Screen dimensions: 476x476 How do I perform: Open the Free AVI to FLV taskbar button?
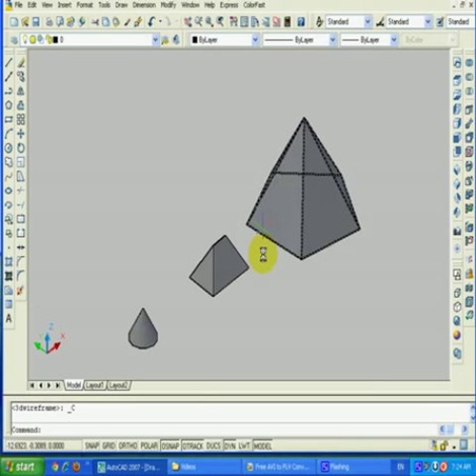(279, 467)
